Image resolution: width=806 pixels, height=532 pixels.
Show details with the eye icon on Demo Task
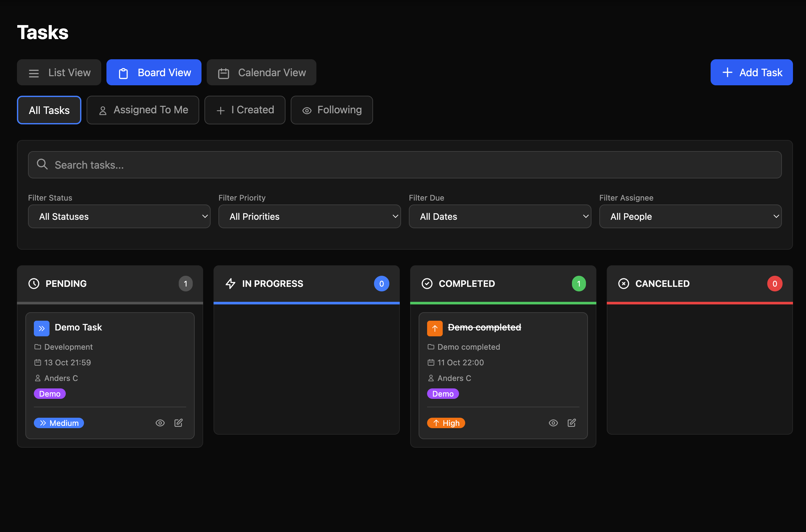[x=160, y=423]
